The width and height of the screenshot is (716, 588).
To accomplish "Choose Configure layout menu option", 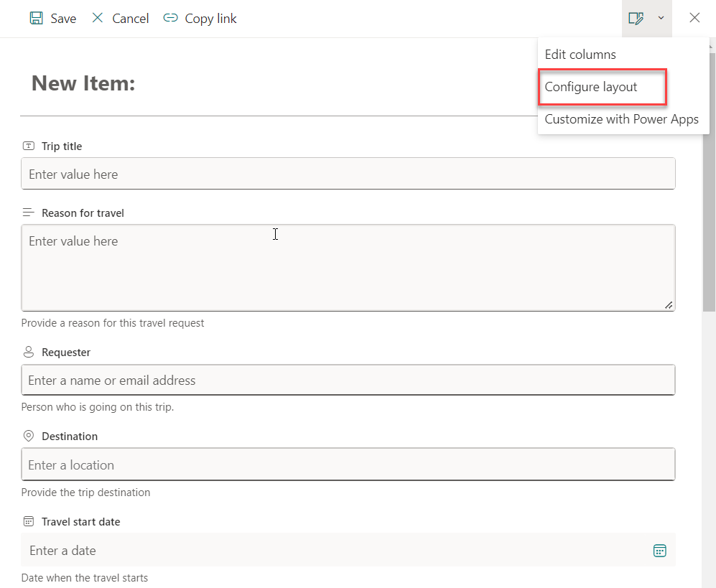I will point(591,87).
